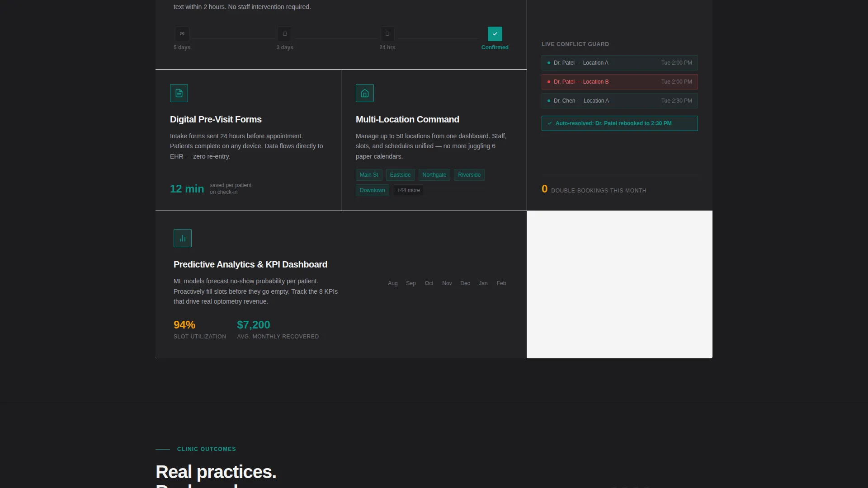868x488 pixels.
Task: Click the red Dr. Patel — Location B conflict row
Action: pos(620,82)
